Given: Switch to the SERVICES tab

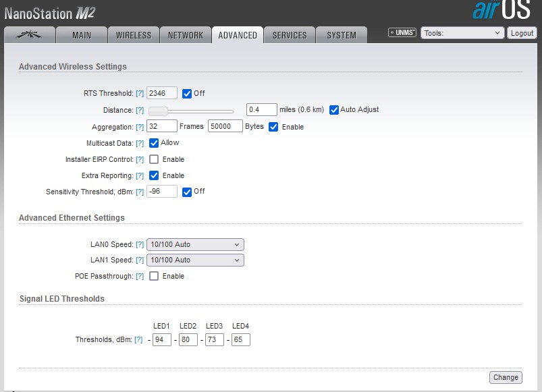Looking at the screenshot, I should coord(290,35).
